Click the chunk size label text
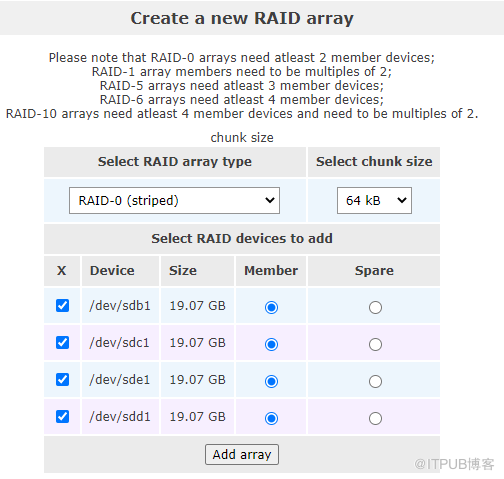This screenshot has width=504, height=479. (242, 138)
